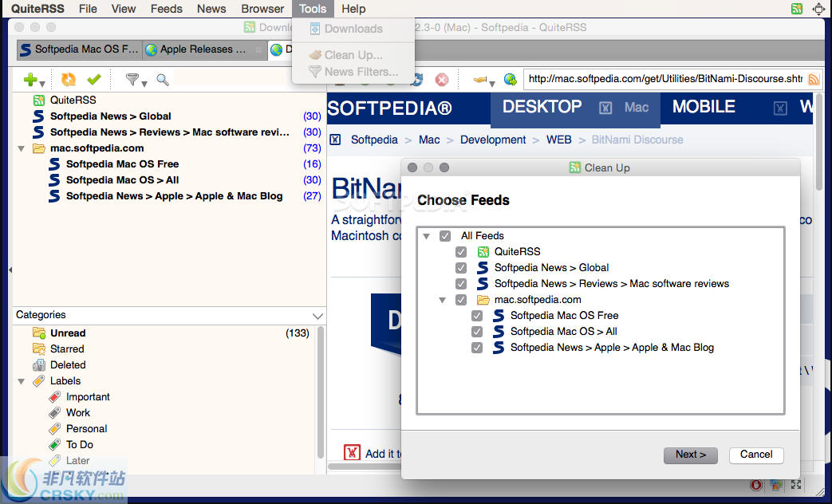Image resolution: width=832 pixels, height=504 pixels.
Task: Update all feeds with orange refresh icon
Action: pyautogui.click(x=69, y=80)
